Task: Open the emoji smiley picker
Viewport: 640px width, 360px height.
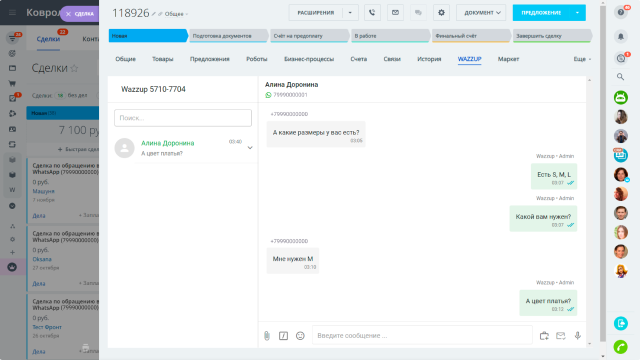Action: pos(300,336)
